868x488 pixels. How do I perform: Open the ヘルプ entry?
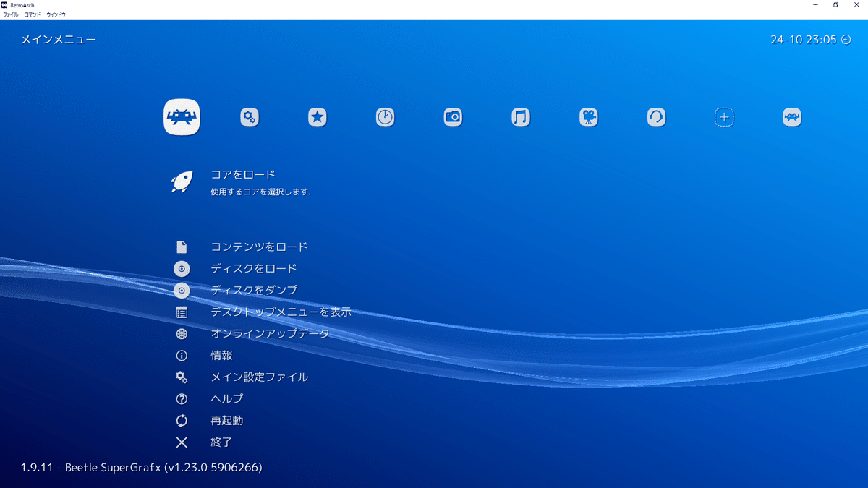(226, 399)
